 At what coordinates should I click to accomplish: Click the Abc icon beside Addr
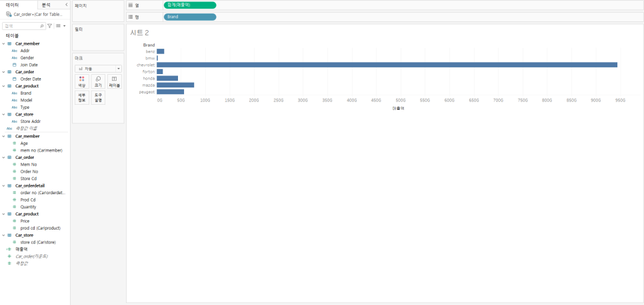(x=15, y=51)
